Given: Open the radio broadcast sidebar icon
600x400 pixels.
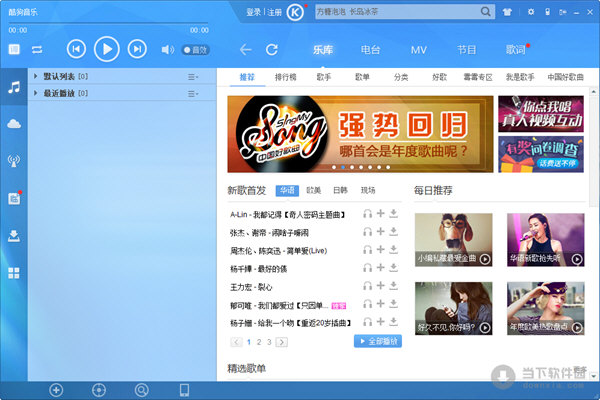Looking at the screenshot, I should pyautogui.click(x=14, y=161).
